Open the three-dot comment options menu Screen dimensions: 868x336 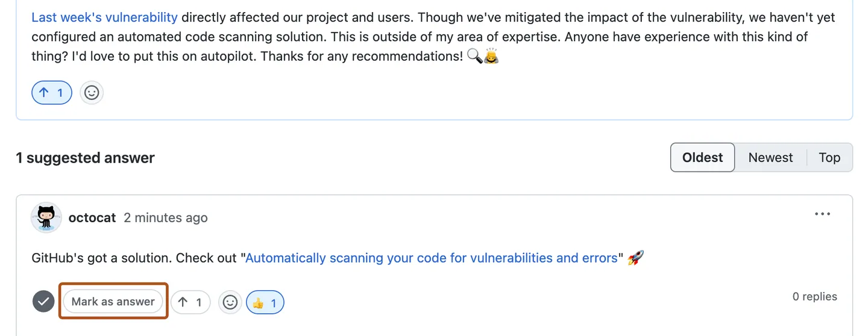point(822,214)
